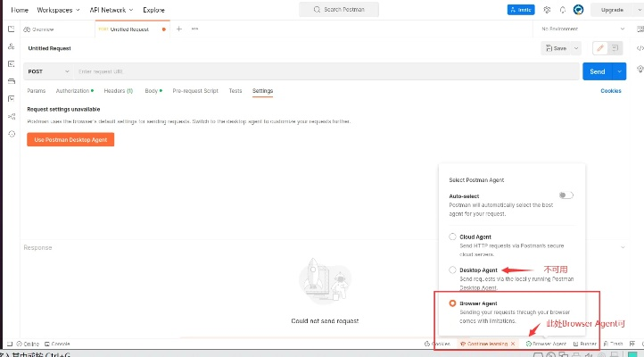This screenshot has height=357, width=644.
Task: Click the edit pencil icon beside Save
Action: pos(600,48)
